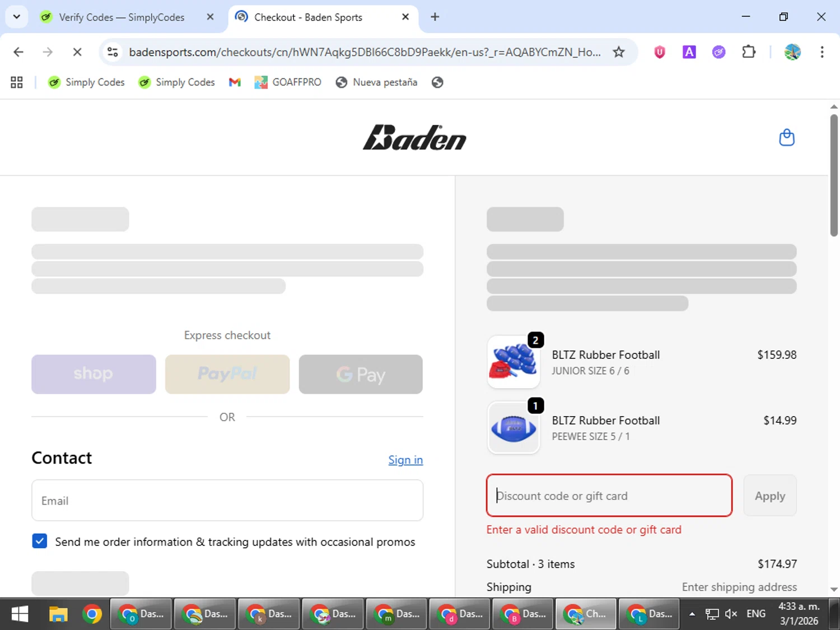Switch to the active Ch... taskbar window
Screen dimensions: 840x630
point(586,614)
